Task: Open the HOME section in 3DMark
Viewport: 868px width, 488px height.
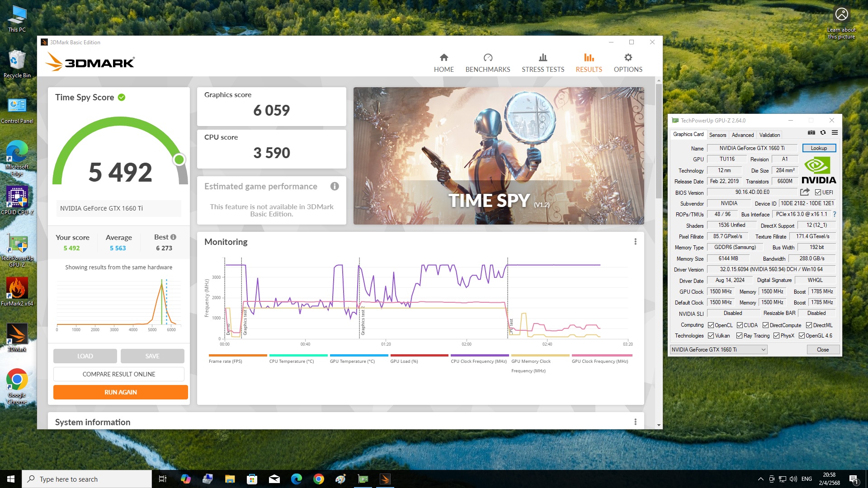Action: (x=443, y=63)
